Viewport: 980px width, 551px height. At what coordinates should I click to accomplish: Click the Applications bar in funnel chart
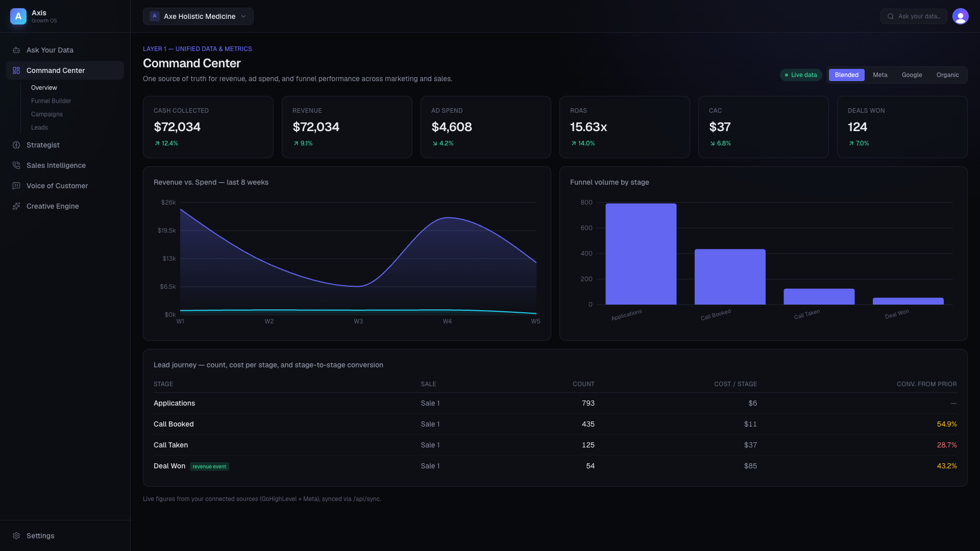[x=641, y=254]
